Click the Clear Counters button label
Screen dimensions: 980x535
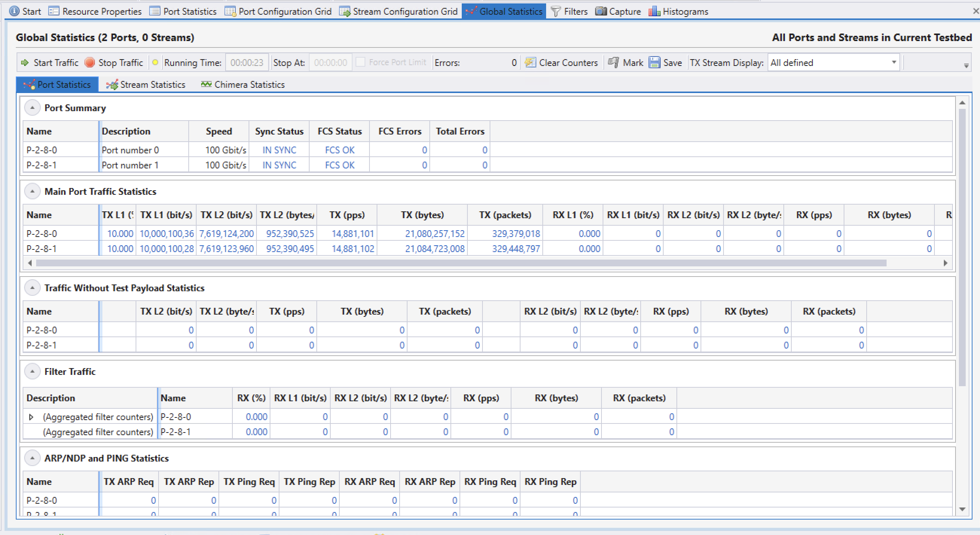point(568,63)
